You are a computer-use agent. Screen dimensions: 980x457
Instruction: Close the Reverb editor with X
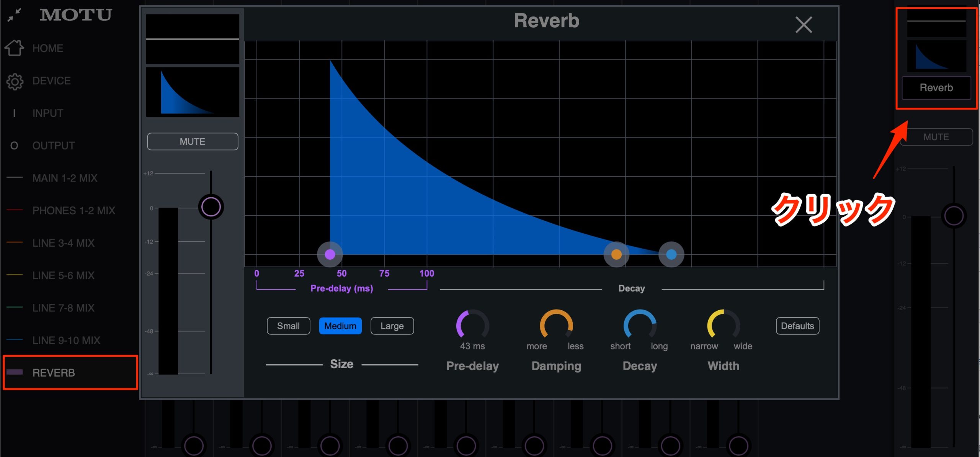[804, 25]
